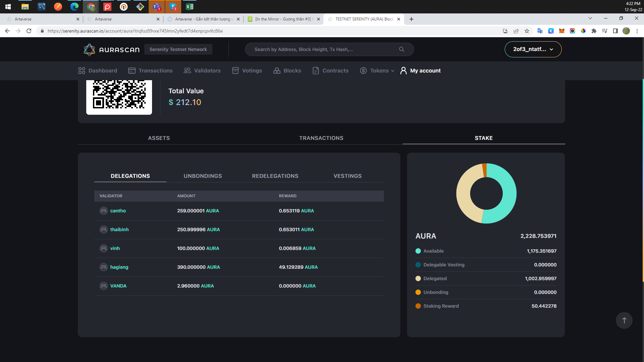Open the 2of3_ntatf account dropdown

click(x=533, y=49)
